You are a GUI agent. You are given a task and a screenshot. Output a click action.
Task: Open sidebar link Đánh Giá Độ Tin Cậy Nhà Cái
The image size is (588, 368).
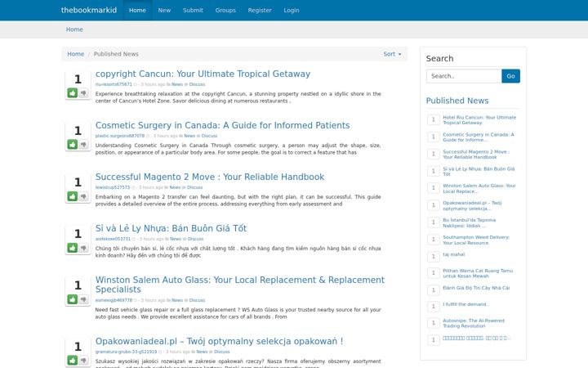[x=476, y=288]
